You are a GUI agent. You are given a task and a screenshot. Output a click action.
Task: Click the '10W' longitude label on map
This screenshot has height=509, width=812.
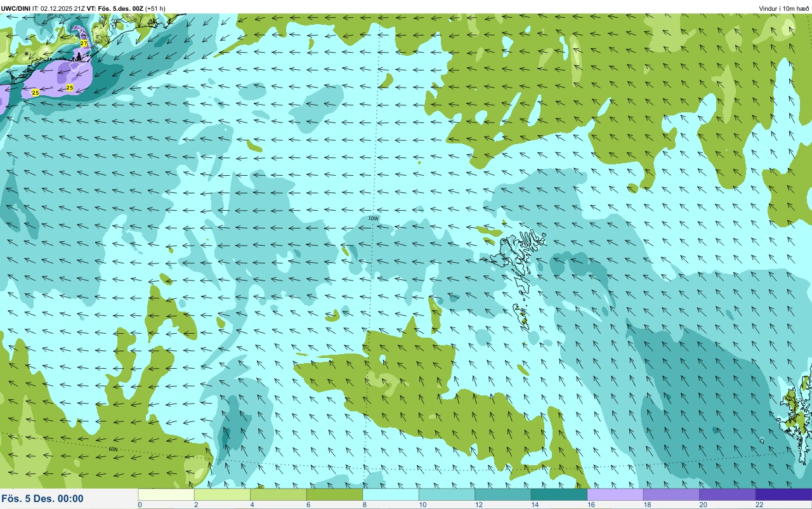[x=373, y=218]
